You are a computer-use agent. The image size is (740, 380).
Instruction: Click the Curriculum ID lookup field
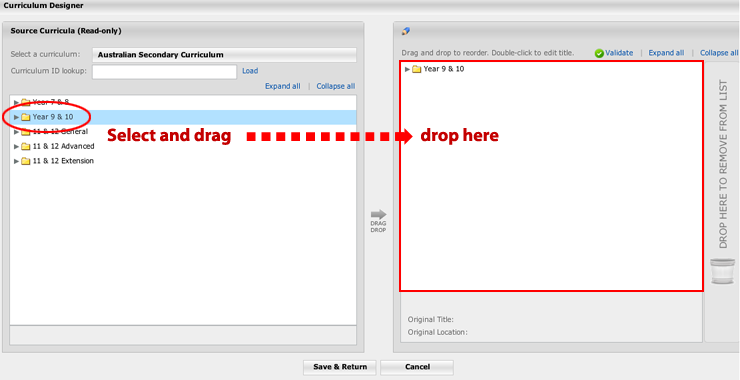(164, 72)
